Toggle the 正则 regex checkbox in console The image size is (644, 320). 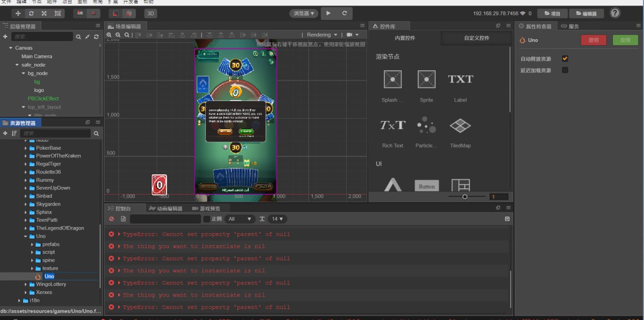coord(207,219)
